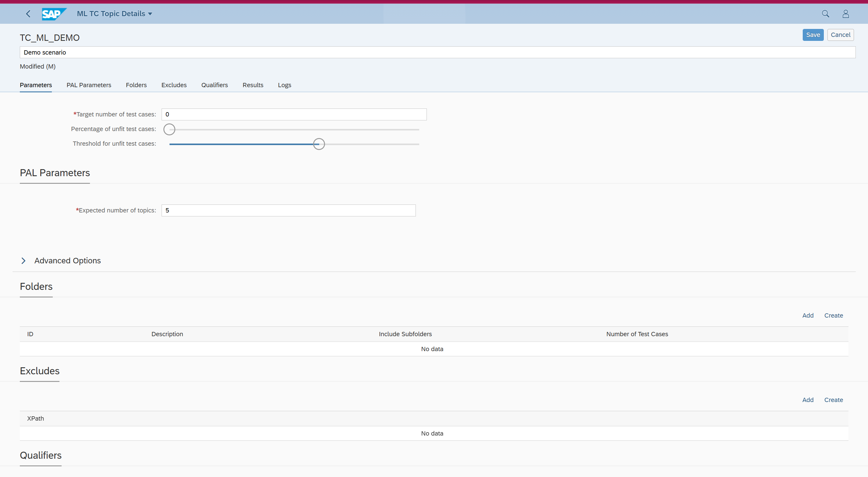Viewport: 868px width, 477px height.
Task: Click the Folders table ID column header
Action: (x=30, y=334)
